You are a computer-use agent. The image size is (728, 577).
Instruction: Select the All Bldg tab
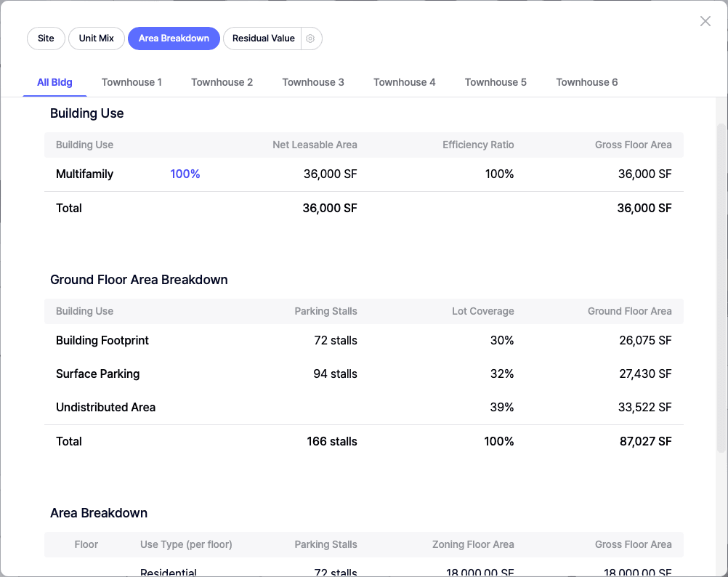(x=54, y=82)
